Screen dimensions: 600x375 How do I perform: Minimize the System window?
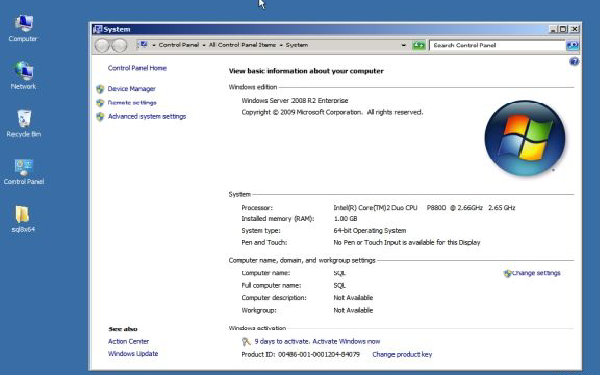pyautogui.click(x=553, y=29)
